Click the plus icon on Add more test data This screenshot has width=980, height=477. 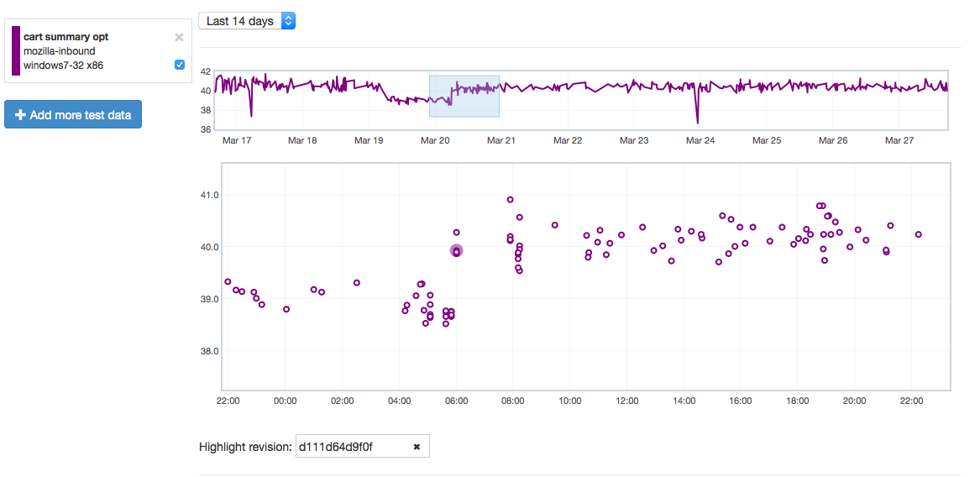(x=19, y=115)
